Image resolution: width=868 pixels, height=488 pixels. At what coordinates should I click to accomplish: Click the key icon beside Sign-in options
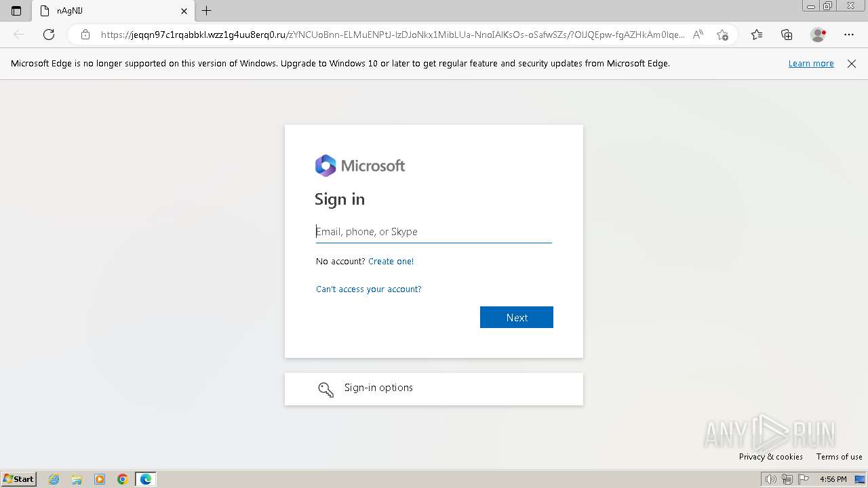click(326, 389)
